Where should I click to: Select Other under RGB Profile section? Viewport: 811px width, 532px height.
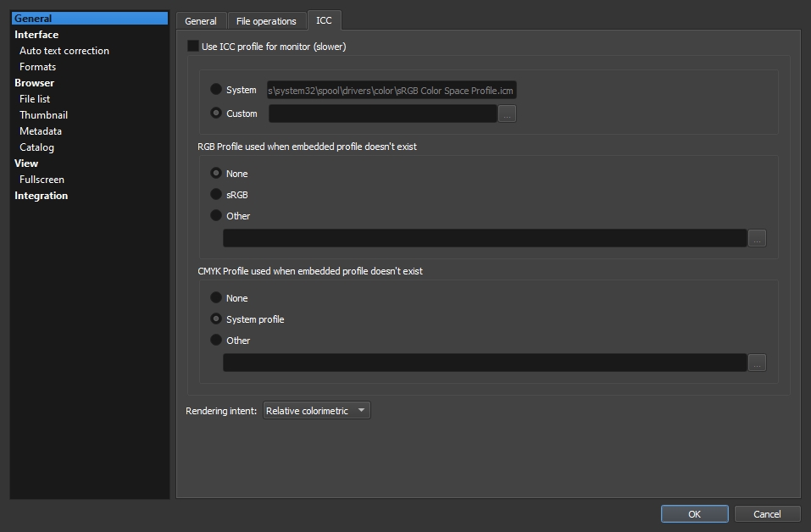tap(216, 215)
